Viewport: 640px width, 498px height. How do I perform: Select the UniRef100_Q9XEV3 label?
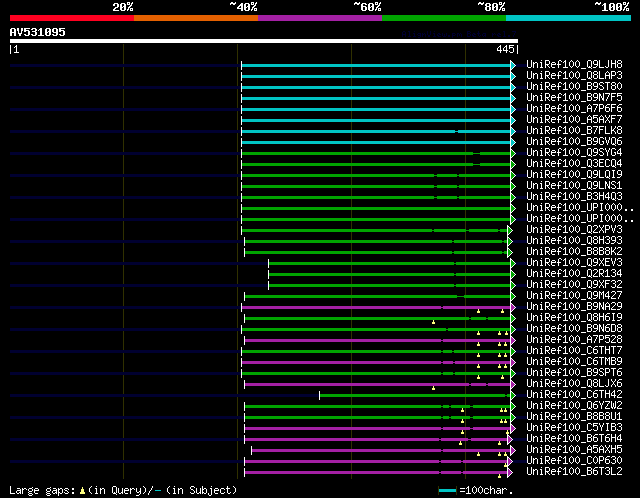[x=574, y=263]
